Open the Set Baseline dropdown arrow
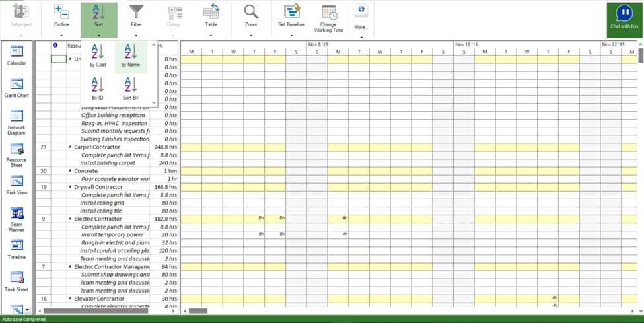The height and width of the screenshot is (323, 644). (x=291, y=36)
